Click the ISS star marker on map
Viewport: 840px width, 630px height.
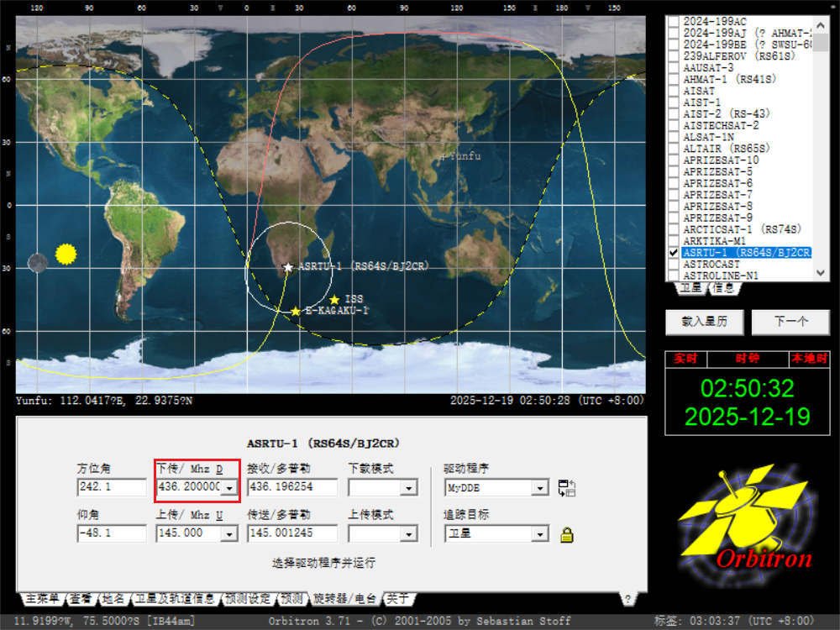[x=334, y=300]
